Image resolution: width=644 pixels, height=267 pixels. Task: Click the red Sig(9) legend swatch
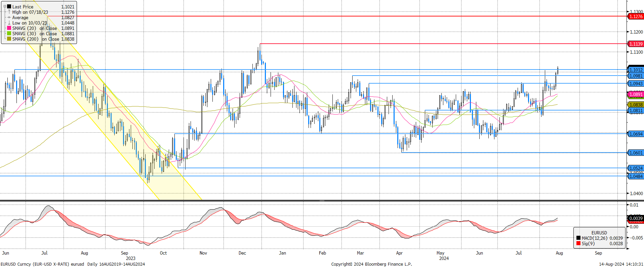(x=578, y=243)
